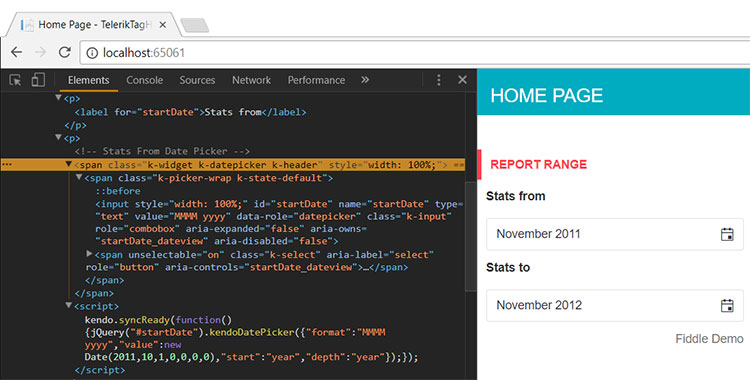
Task: Collapse the k-picker-wrap span node
Action: (78, 178)
